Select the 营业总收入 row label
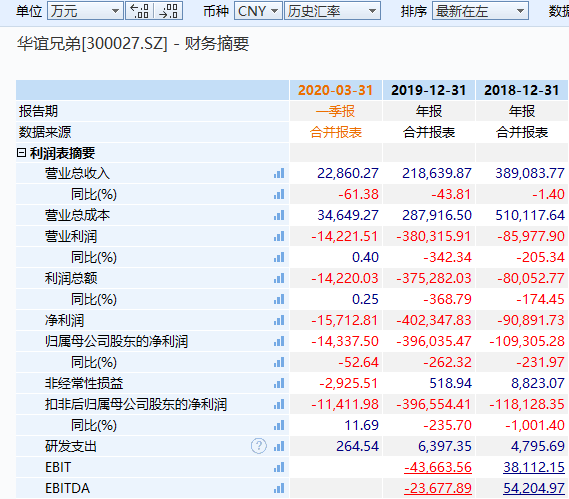This screenshot has height=499, width=569. point(77,173)
